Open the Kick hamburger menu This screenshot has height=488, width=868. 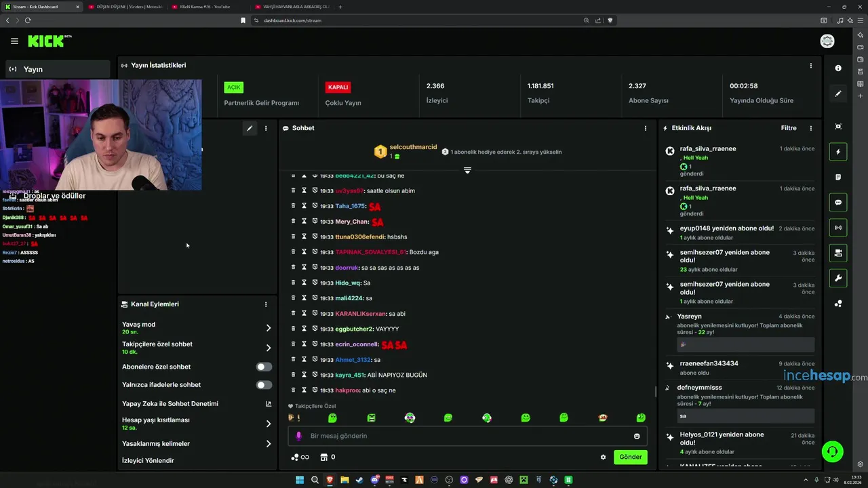coord(14,41)
